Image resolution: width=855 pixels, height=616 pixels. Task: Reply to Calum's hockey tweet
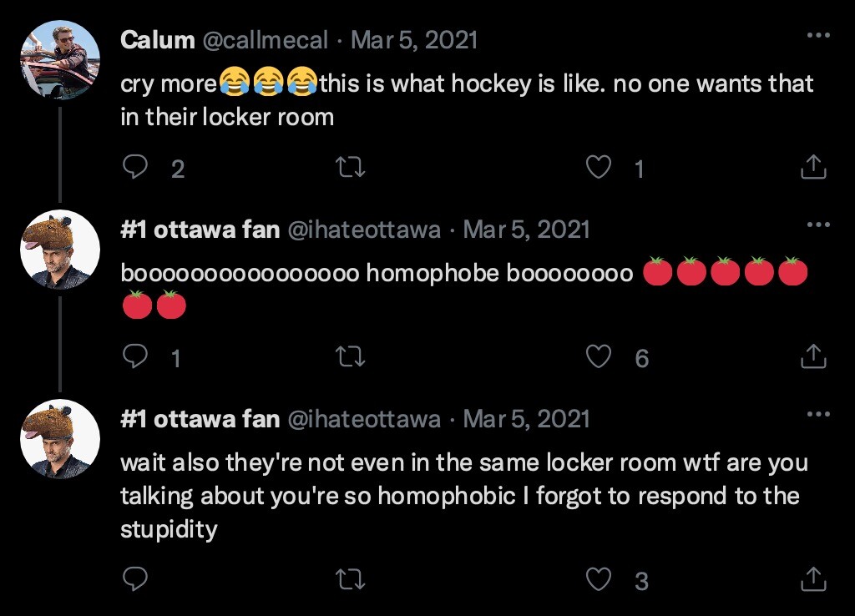(x=135, y=169)
